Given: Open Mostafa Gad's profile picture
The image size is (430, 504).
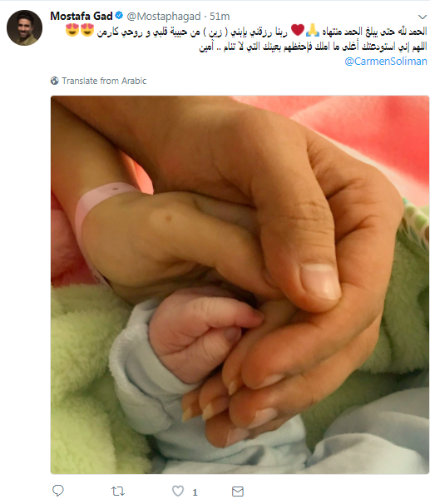Looking at the screenshot, I should pyautogui.click(x=24, y=27).
